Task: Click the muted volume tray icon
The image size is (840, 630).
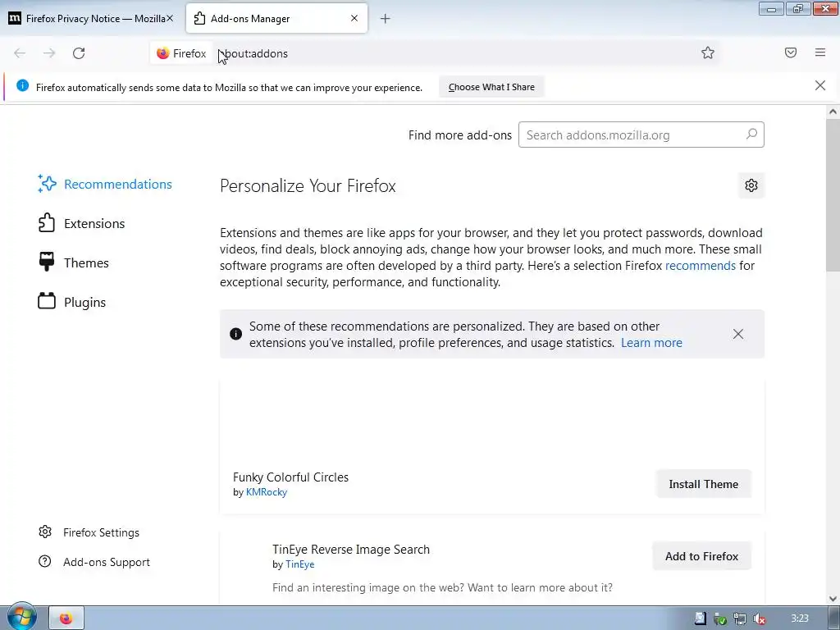Action: coord(759,619)
